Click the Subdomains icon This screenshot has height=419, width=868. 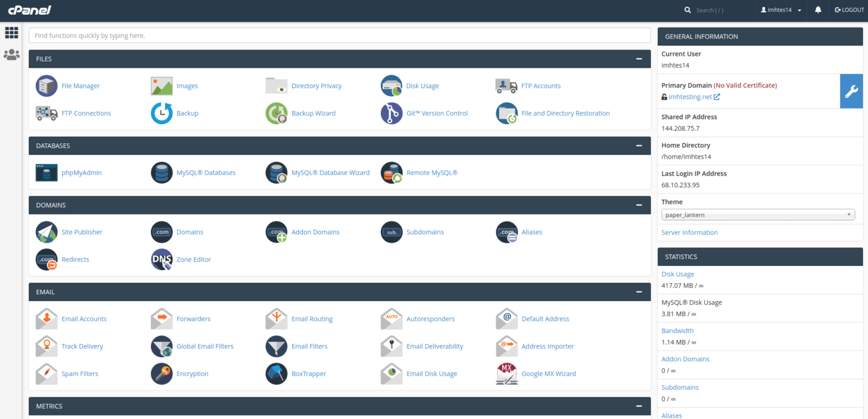[392, 232]
